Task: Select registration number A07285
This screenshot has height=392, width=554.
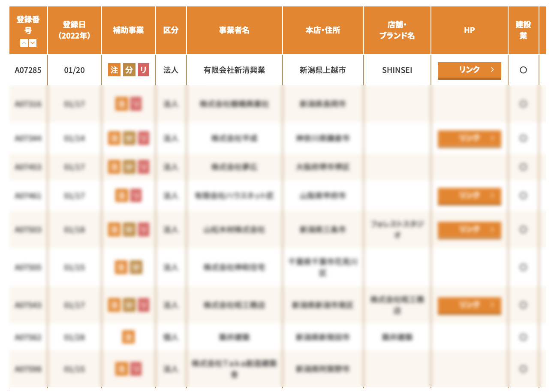Action: click(28, 70)
